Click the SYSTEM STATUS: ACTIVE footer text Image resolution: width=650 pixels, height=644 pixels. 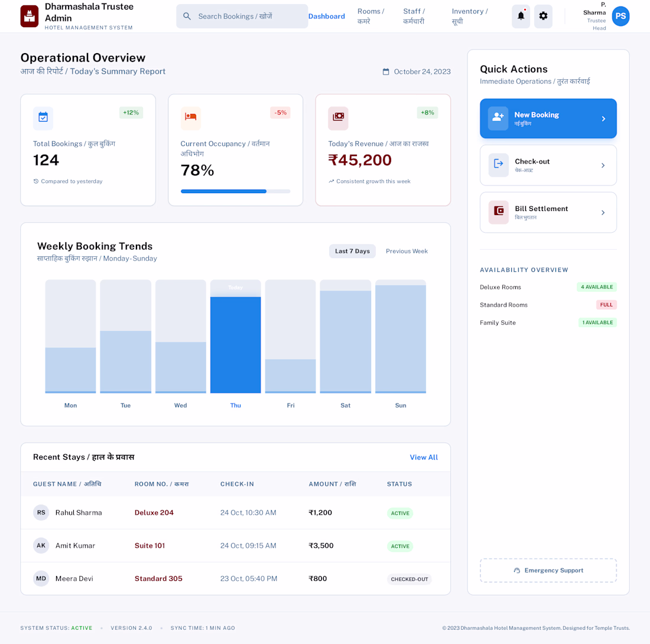tap(56, 628)
